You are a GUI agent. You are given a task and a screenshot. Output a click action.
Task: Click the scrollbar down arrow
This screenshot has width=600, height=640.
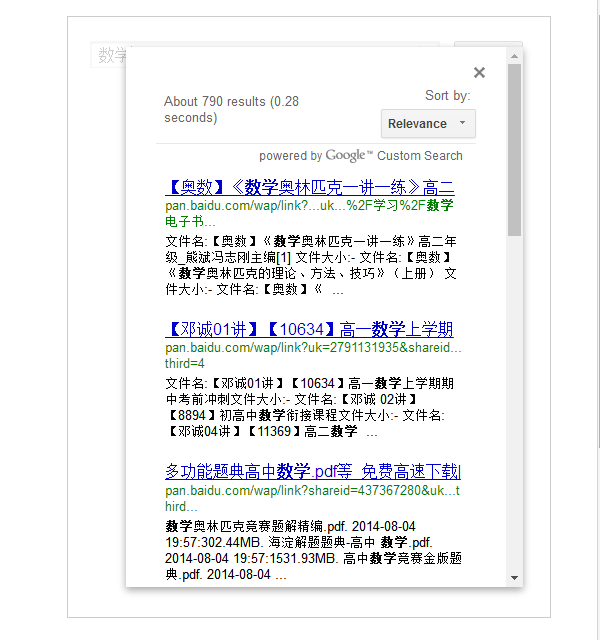pyautogui.click(x=514, y=578)
